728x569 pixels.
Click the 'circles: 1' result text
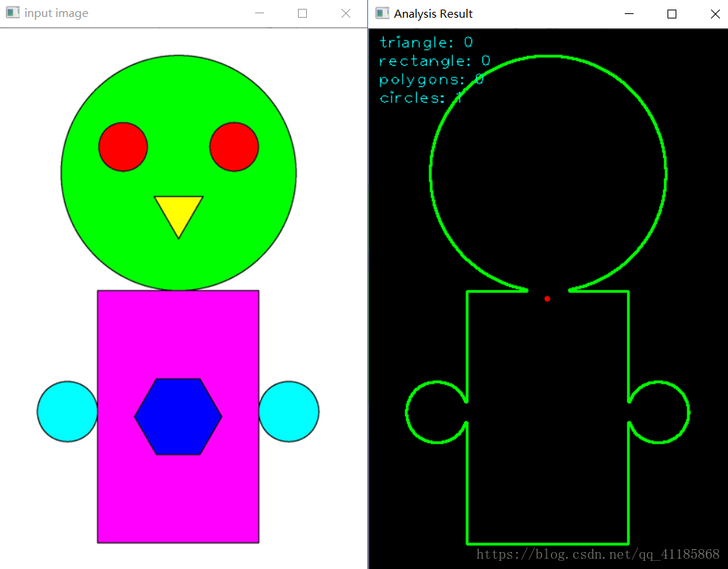pos(420,97)
